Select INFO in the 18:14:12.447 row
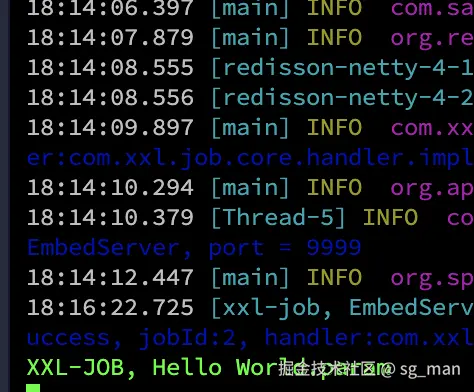 click(334, 277)
